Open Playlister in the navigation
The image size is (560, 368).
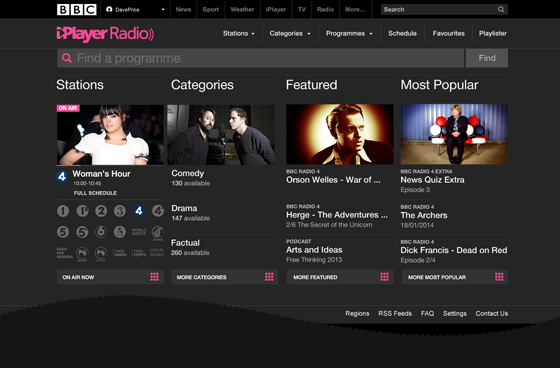[x=493, y=34]
